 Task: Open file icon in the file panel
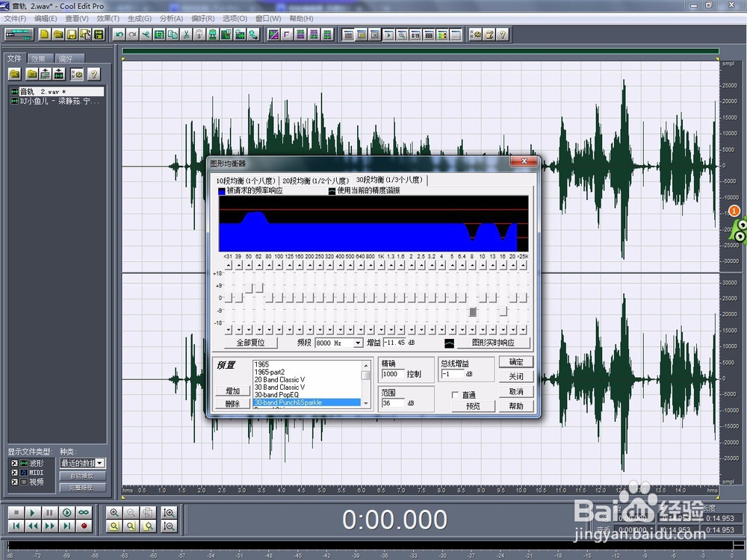[x=15, y=74]
